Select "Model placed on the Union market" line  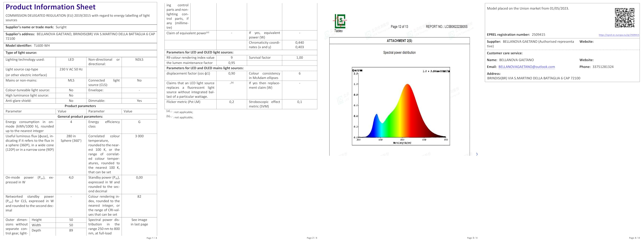(528, 9)
